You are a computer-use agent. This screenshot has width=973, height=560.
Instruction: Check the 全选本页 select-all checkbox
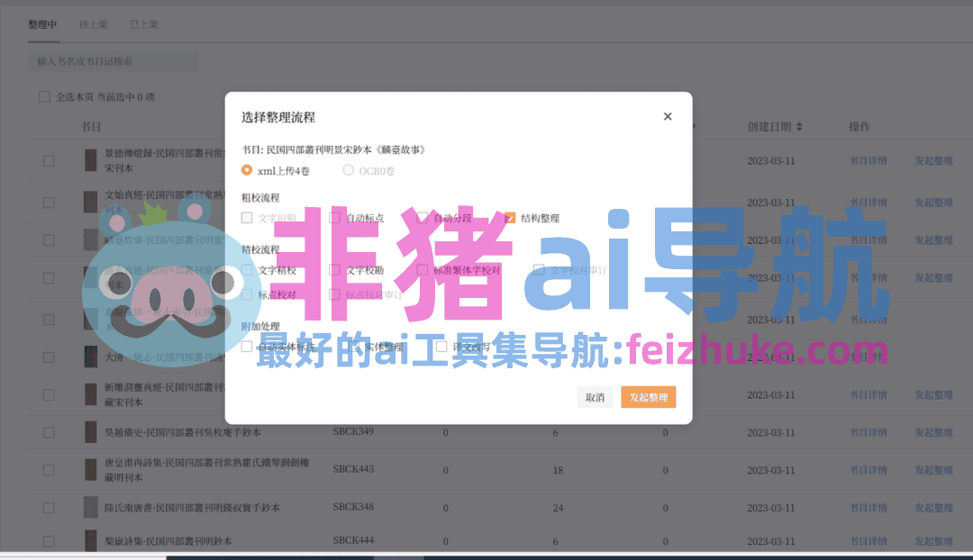point(44,95)
